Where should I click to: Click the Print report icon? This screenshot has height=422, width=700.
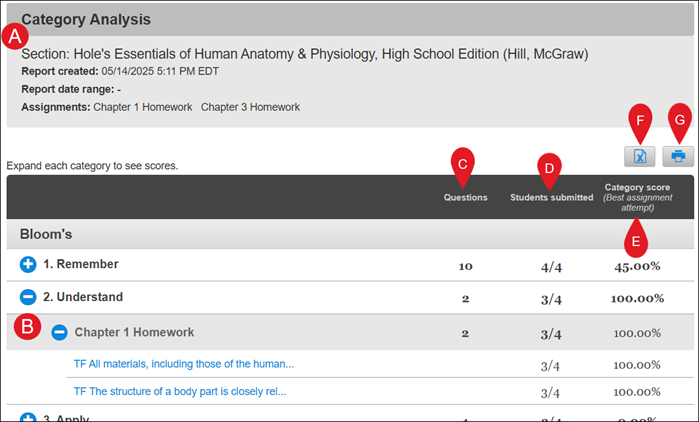pyautogui.click(x=678, y=156)
